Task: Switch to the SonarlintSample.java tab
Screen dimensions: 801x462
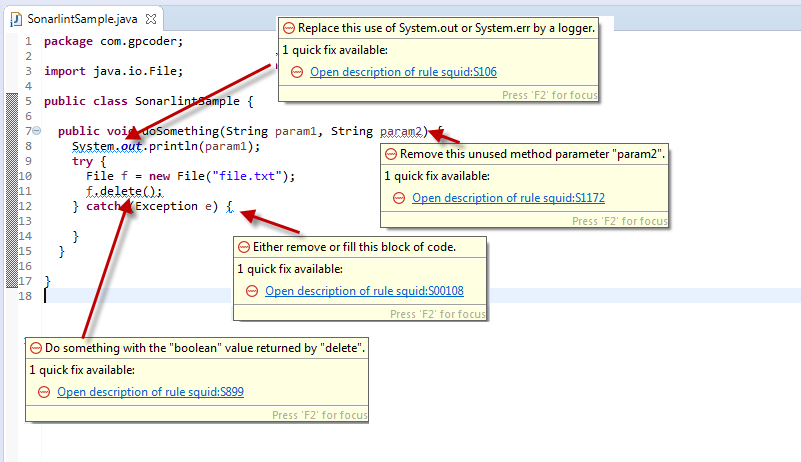Action: coord(75,17)
